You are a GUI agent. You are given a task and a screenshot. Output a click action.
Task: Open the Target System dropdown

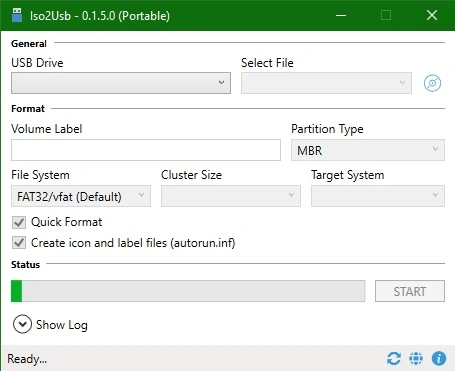[x=378, y=196]
